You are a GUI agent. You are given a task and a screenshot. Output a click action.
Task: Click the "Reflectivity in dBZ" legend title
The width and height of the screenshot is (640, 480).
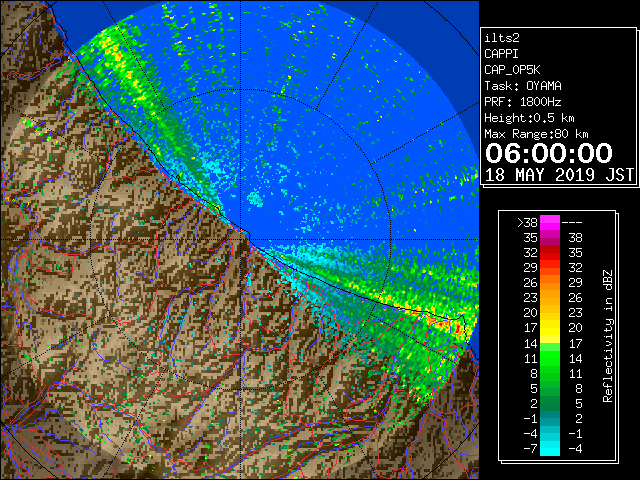[608, 336]
